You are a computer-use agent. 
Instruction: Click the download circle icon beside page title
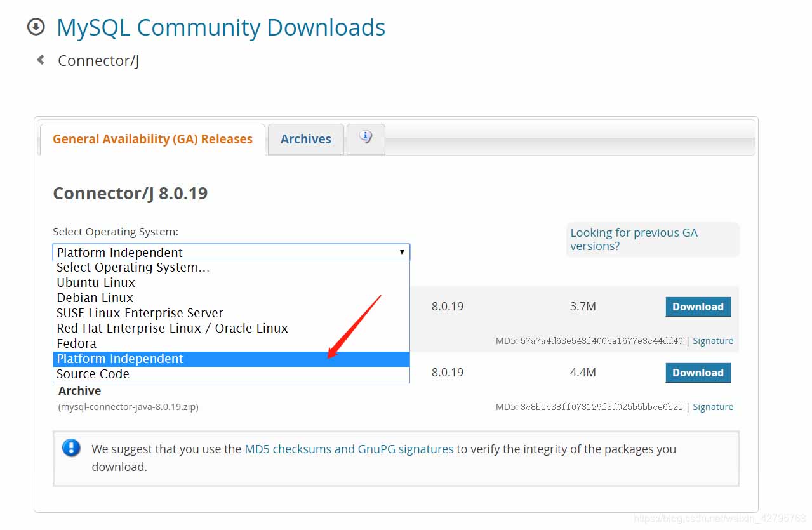tap(36, 27)
